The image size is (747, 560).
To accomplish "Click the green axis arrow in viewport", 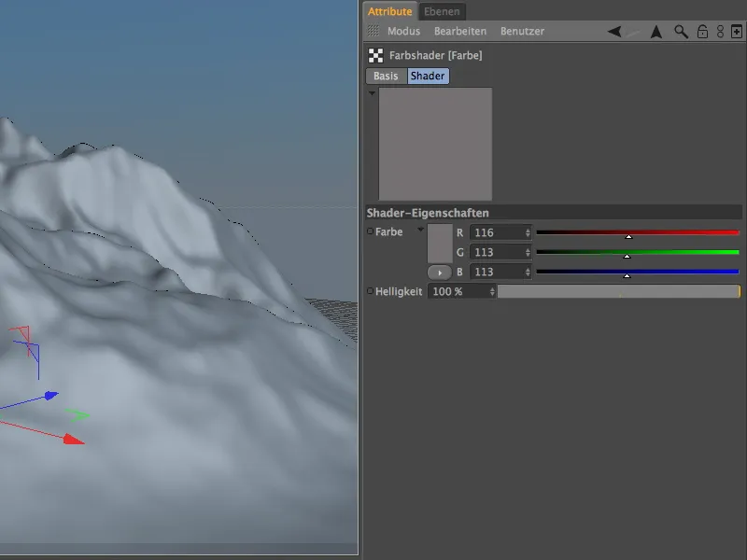I will pyautogui.click(x=78, y=415).
